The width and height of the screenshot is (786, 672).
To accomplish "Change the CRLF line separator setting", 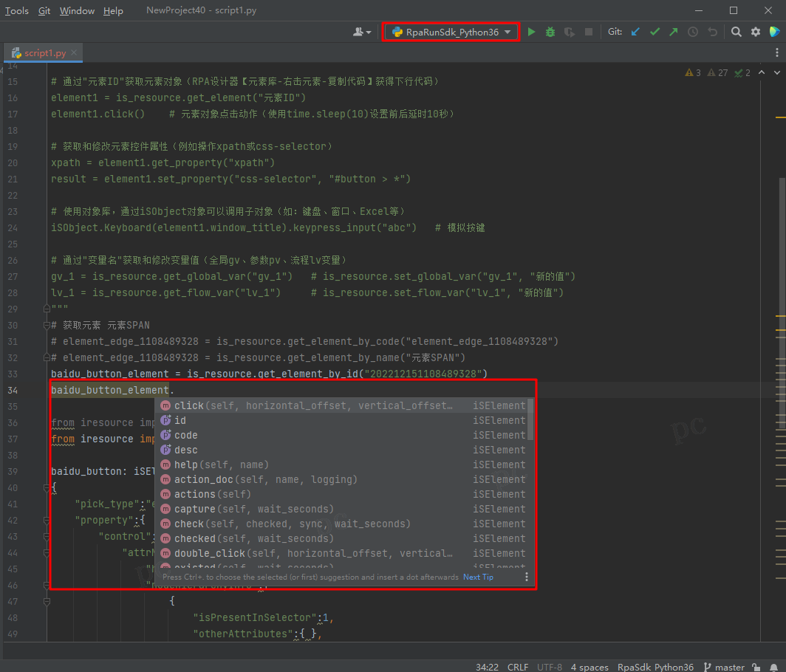I will (x=517, y=667).
